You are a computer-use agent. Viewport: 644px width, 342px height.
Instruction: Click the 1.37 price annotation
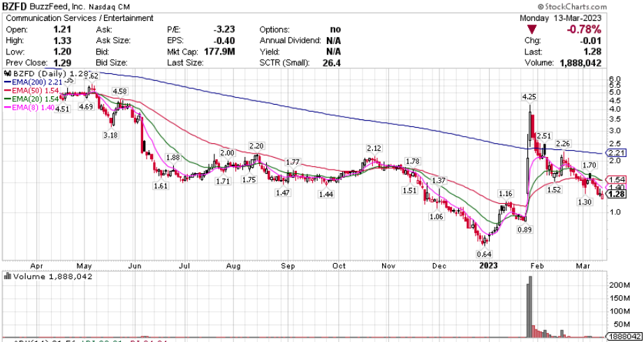pos(439,180)
